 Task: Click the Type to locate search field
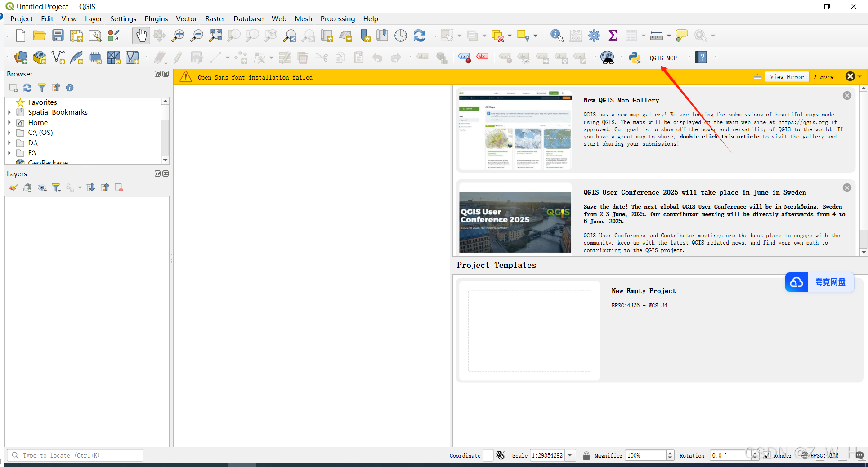(75, 455)
